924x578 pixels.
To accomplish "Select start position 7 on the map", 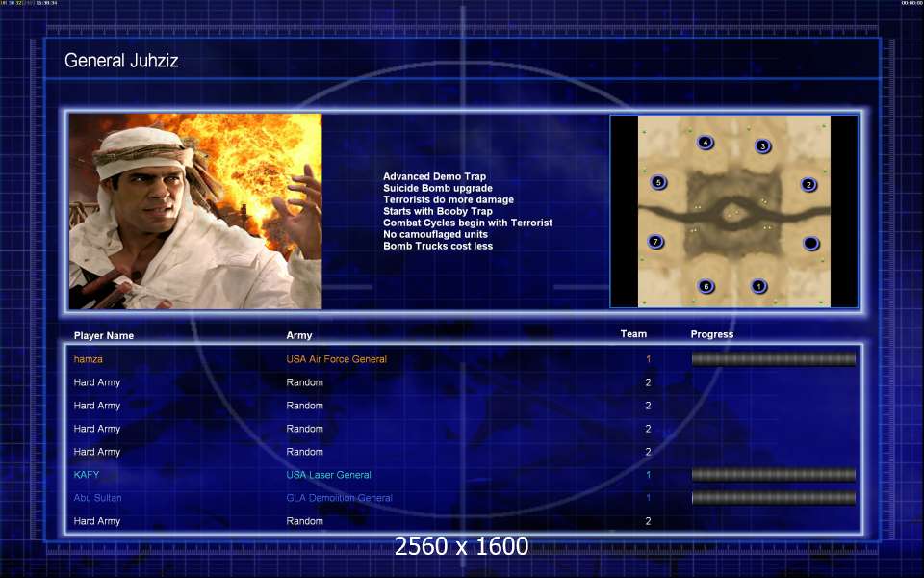I will (655, 241).
